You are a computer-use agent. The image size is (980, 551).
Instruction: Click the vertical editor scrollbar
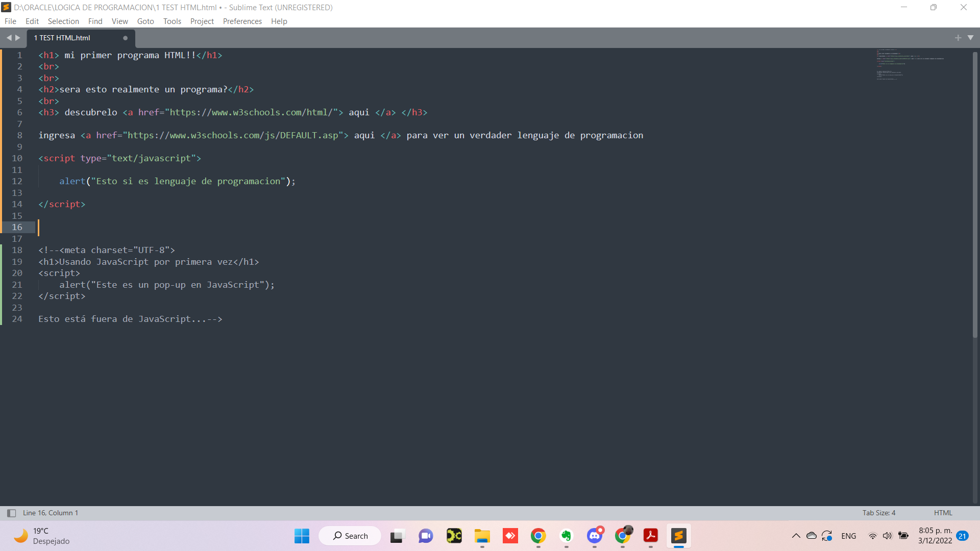[x=975, y=194]
